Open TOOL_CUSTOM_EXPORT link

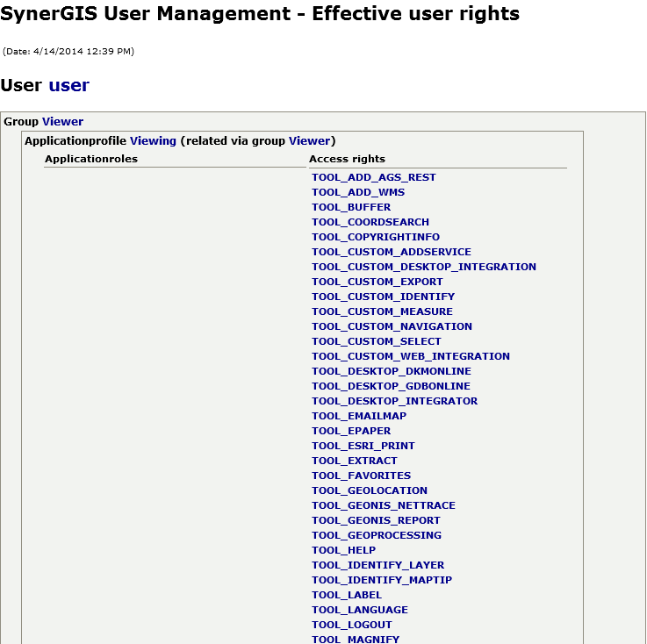377,282
